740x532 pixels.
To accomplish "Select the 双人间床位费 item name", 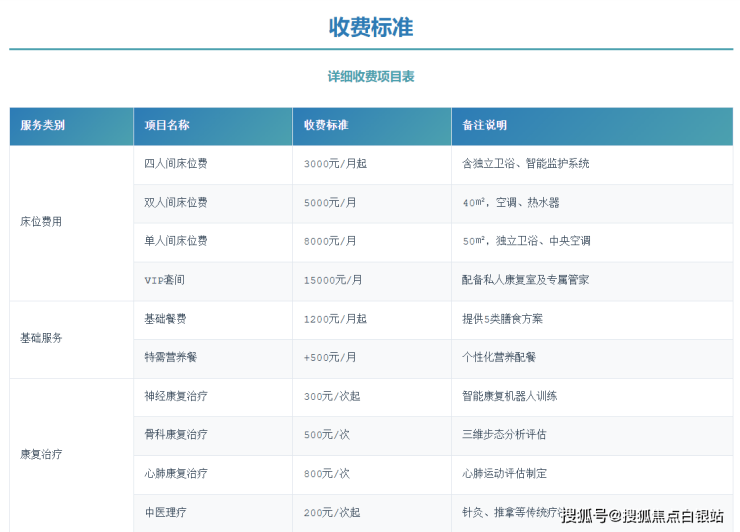I will [x=176, y=203].
